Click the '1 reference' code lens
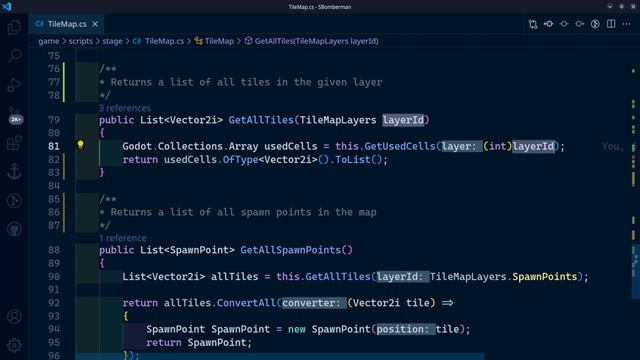 [122, 238]
